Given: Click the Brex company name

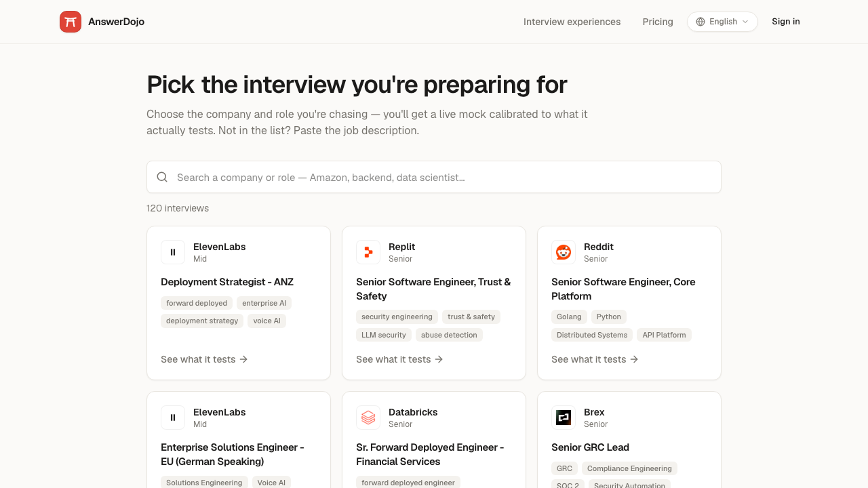Looking at the screenshot, I should pos(594,412).
